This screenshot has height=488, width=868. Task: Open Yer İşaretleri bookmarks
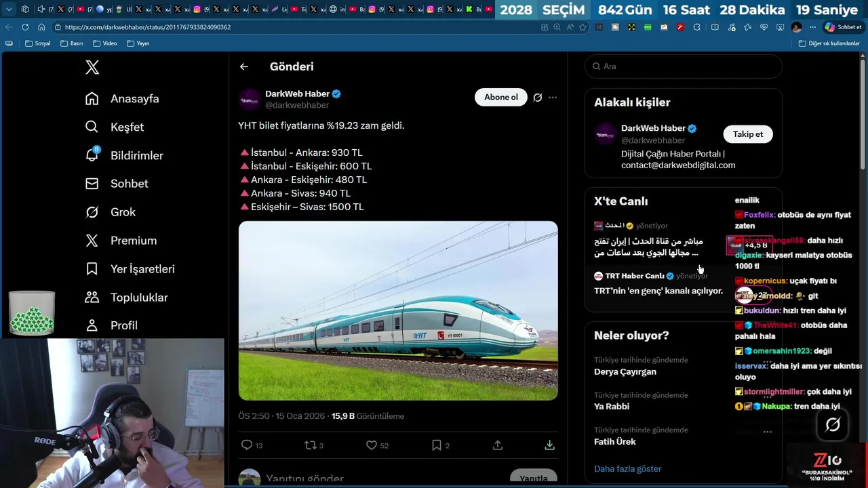(130, 269)
